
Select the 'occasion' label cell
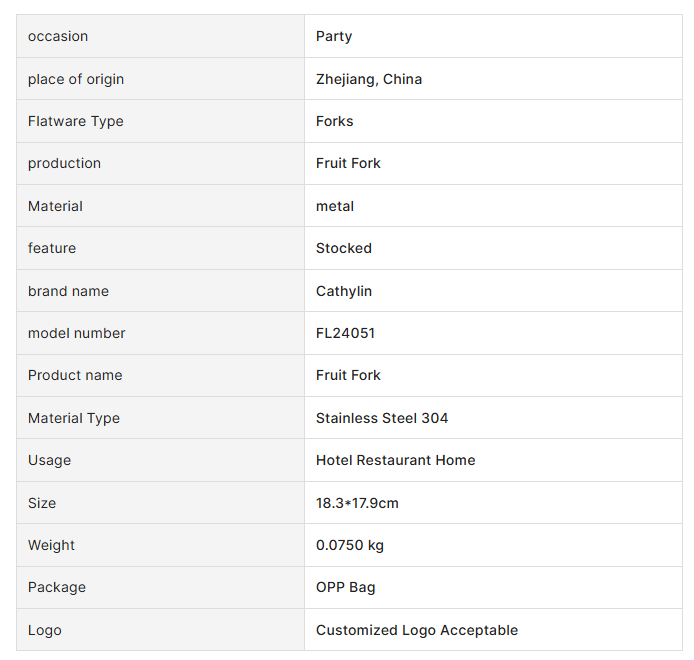coord(58,36)
